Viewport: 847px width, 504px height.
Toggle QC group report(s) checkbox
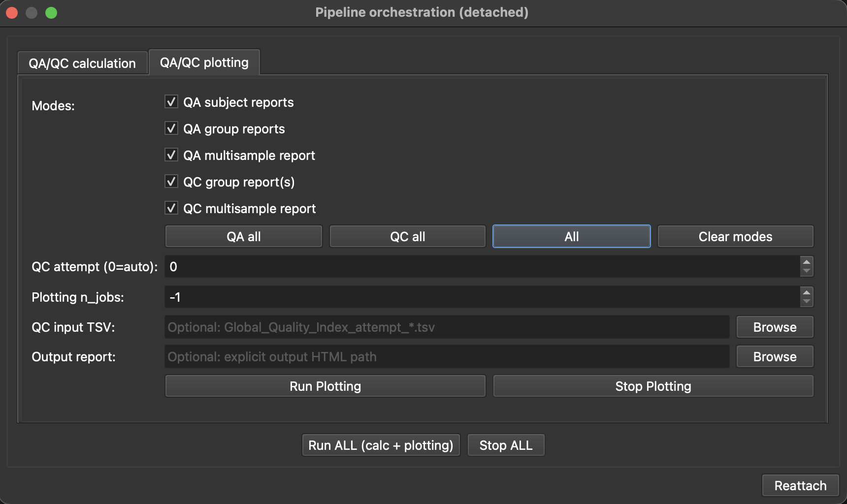[171, 182]
